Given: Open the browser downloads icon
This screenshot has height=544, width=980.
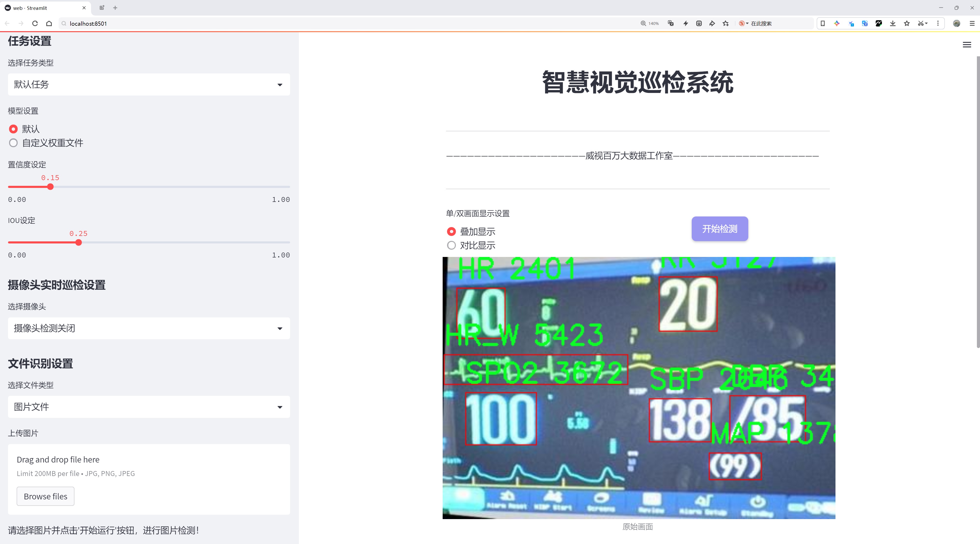Looking at the screenshot, I should coord(893,24).
